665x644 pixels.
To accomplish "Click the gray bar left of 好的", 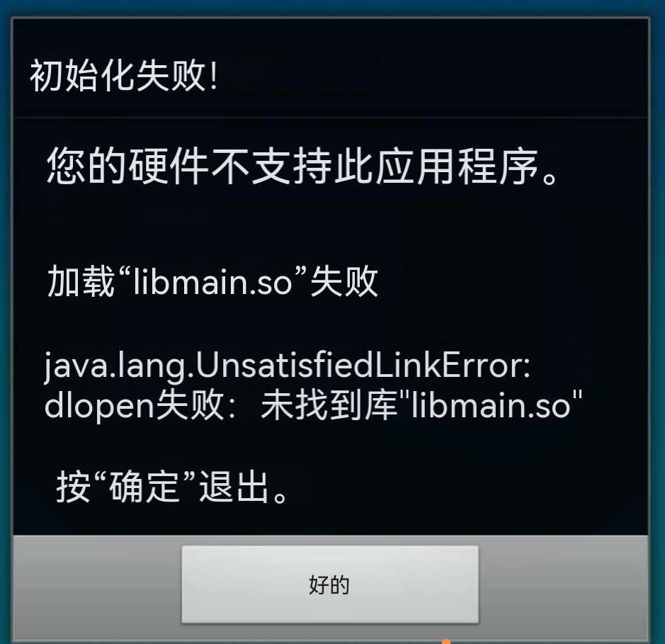I will click(x=98, y=587).
